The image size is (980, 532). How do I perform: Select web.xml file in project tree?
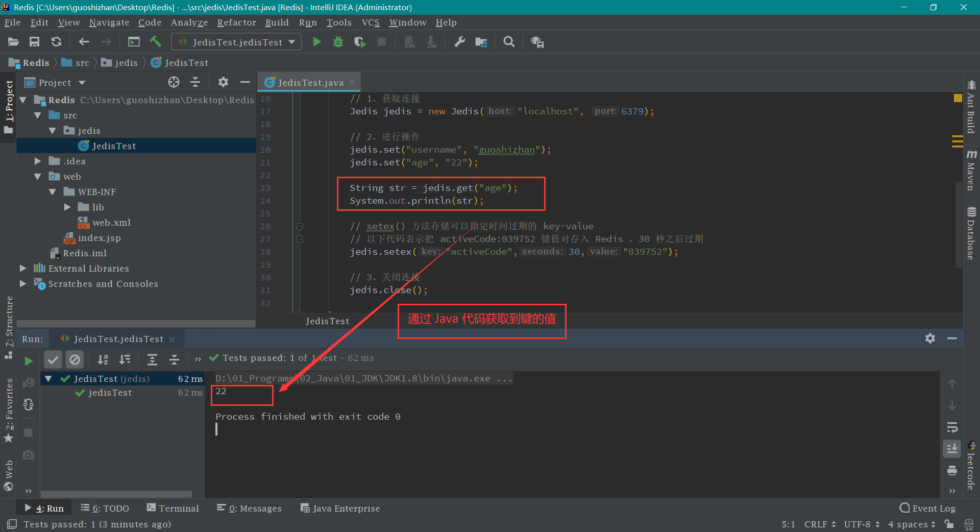111,223
